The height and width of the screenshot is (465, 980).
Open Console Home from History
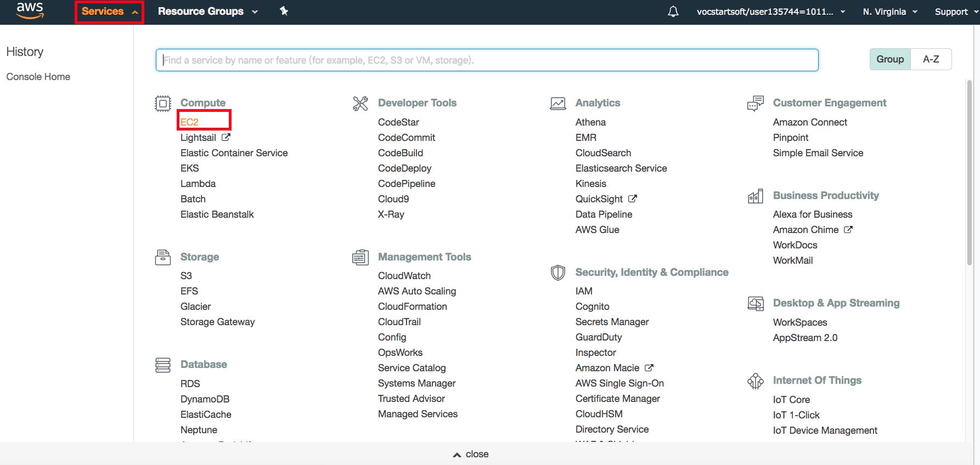tap(38, 77)
